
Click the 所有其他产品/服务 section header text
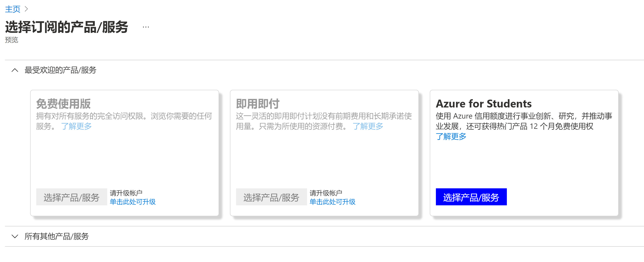click(x=57, y=236)
